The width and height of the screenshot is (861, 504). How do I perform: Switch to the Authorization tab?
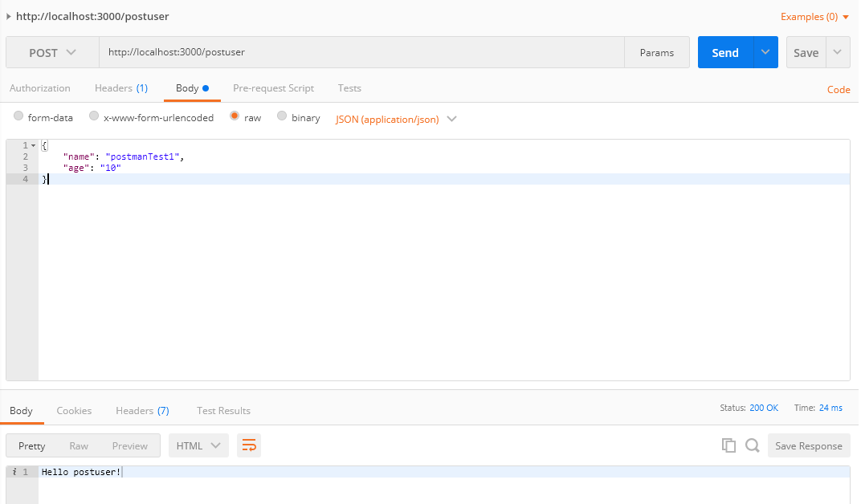click(40, 88)
